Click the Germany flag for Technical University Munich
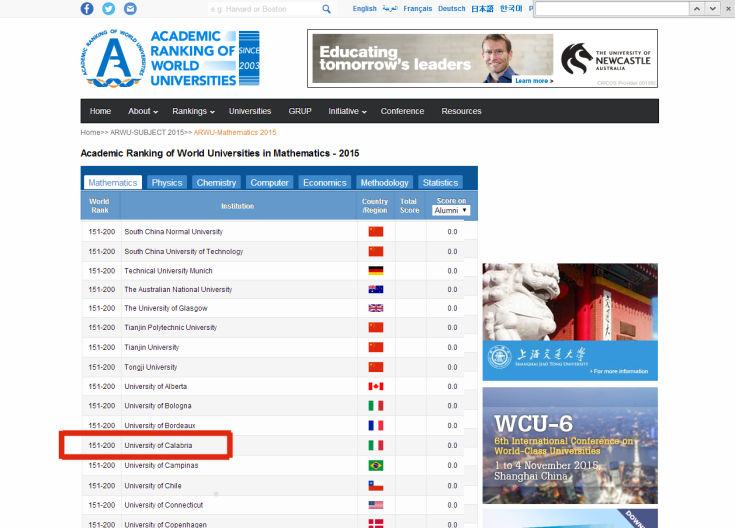The width and height of the screenshot is (735, 528). click(x=376, y=271)
